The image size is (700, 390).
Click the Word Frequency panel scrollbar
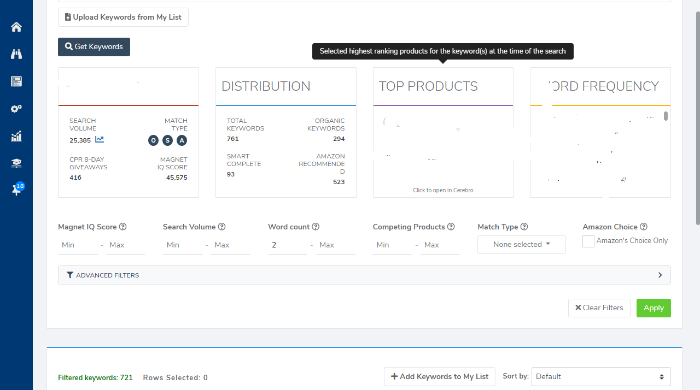[x=666, y=116]
